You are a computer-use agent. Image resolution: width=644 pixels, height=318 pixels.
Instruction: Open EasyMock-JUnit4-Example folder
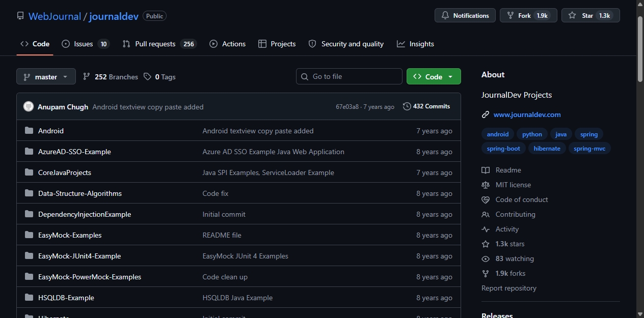(79, 256)
